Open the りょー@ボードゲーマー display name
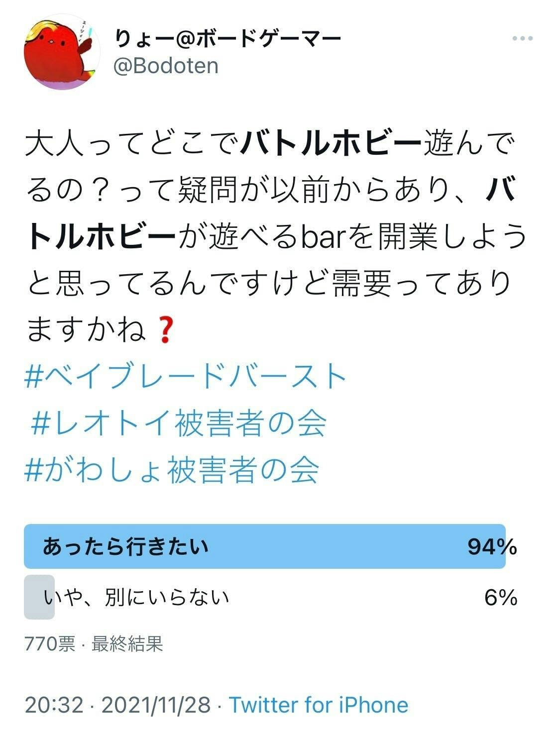The height and width of the screenshot is (736, 560). 227,39
